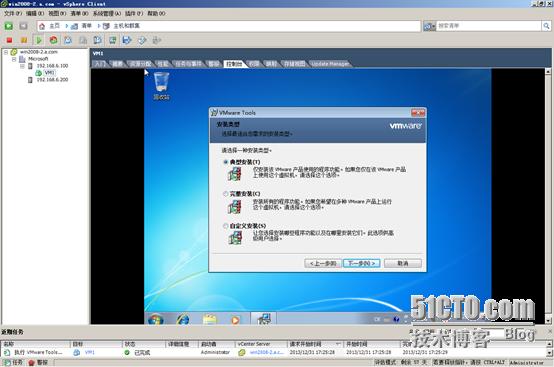Click the connect CD/DVD toolbar icon
The height and width of the screenshot is (367, 554).
(x=142, y=40)
